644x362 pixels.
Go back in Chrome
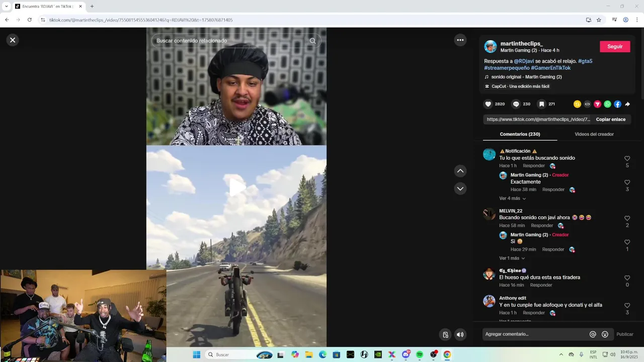7,20
